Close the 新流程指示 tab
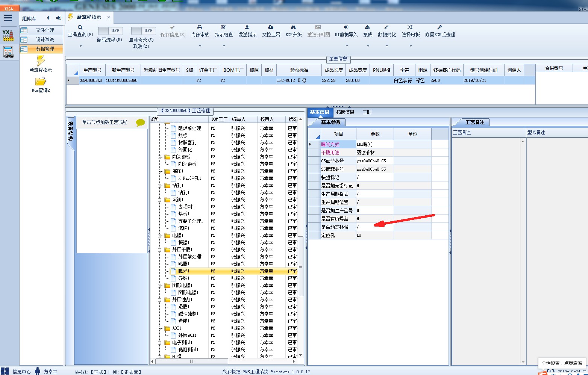Image resolution: width=588 pixels, height=375 pixels. [109, 17]
